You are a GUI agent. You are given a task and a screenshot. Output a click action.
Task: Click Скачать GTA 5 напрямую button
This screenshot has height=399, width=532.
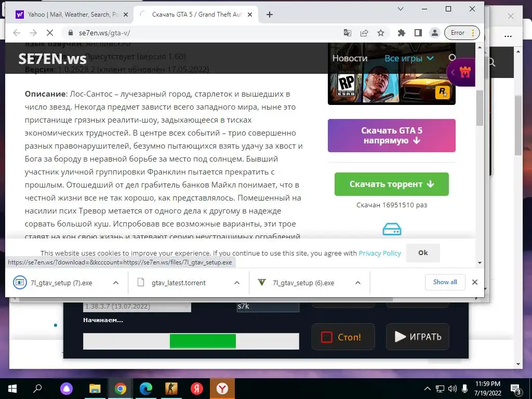(x=392, y=136)
